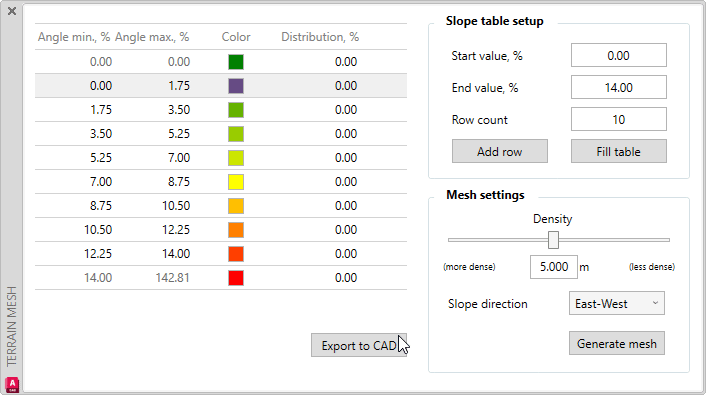Click the AutoCAD logo icon in sidebar
This screenshot has height=396, width=707.
coord(12,384)
